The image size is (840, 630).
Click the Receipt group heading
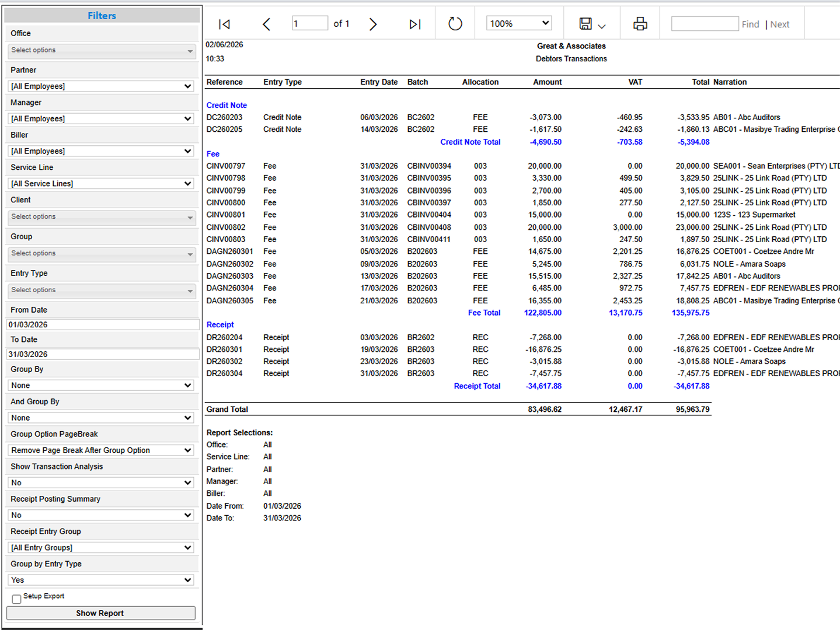pos(220,325)
